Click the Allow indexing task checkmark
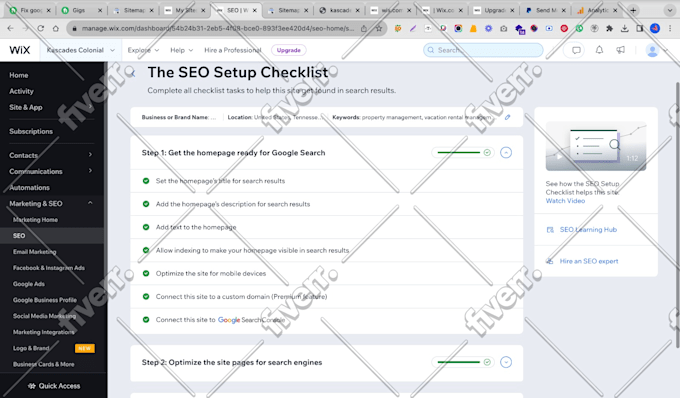The width and height of the screenshot is (680, 398). point(146,250)
